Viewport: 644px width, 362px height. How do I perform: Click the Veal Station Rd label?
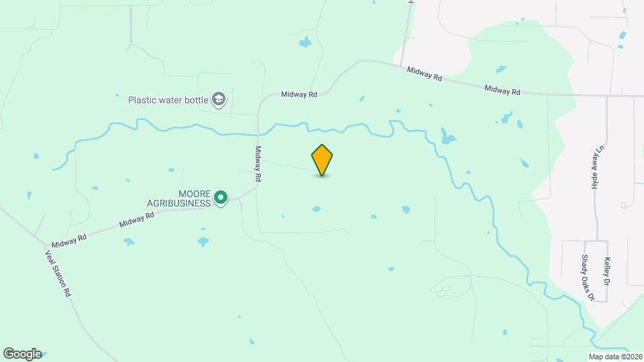[x=58, y=274]
